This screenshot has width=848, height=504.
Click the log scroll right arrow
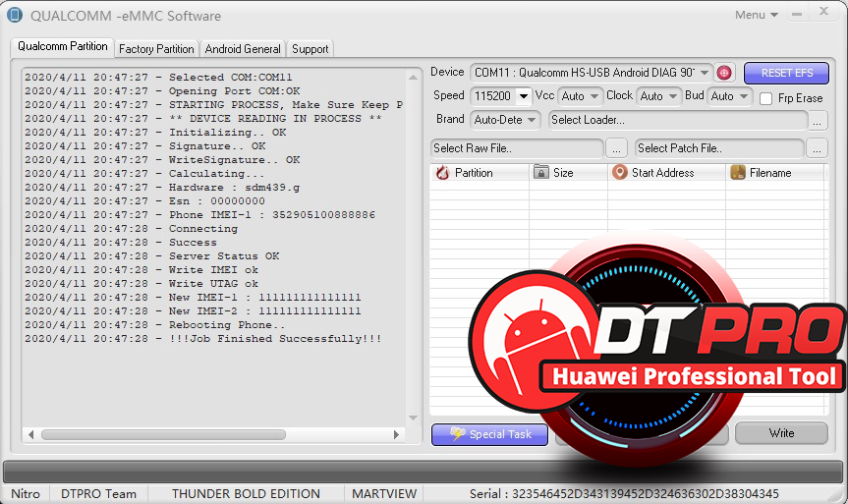(x=396, y=435)
